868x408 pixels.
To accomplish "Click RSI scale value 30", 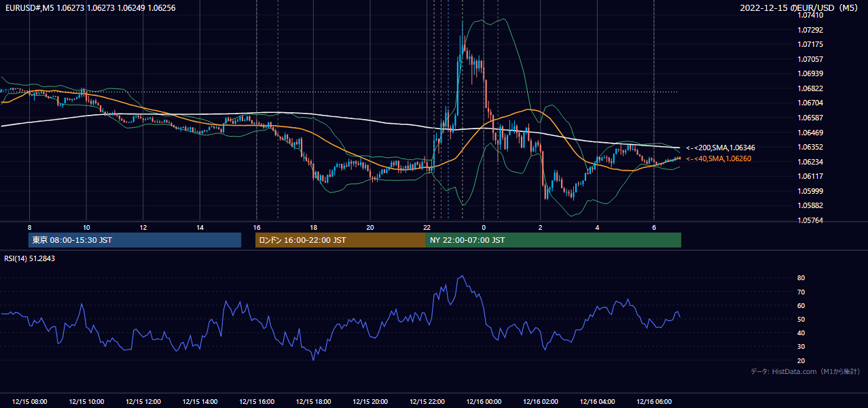I will click(x=801, y=347).
